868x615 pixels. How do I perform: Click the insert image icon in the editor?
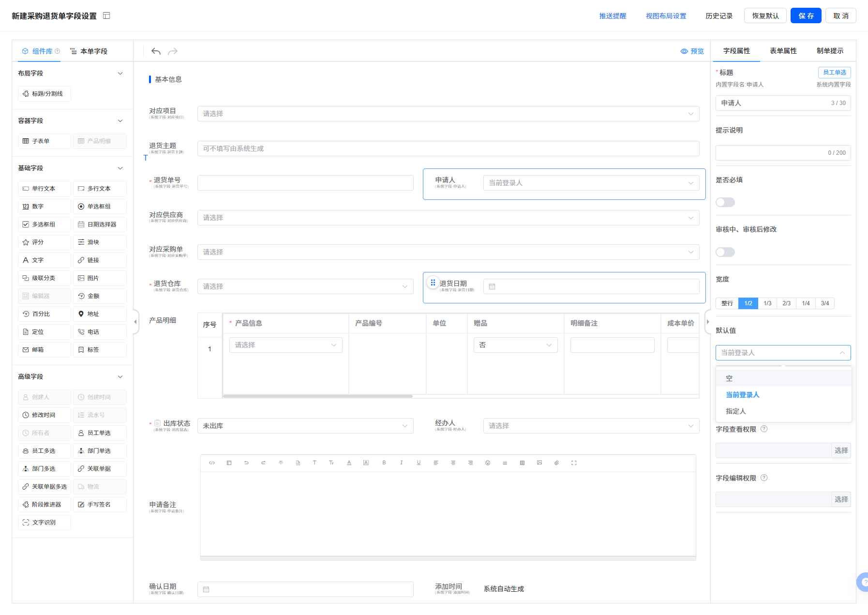539,463
